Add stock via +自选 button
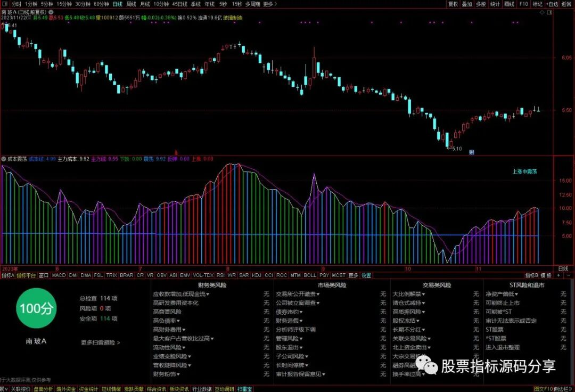The height and width of the screenshot is (392, 575). 552,4
